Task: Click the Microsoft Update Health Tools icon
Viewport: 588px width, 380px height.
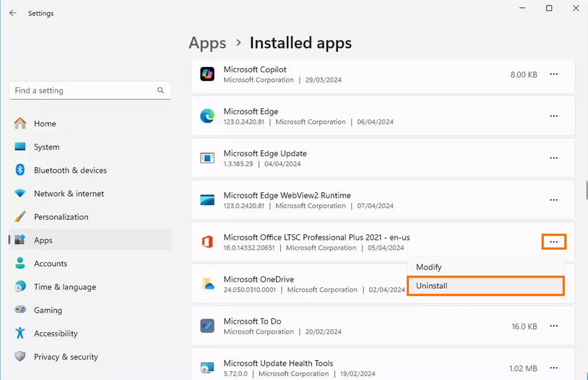Action: point(207,368)
